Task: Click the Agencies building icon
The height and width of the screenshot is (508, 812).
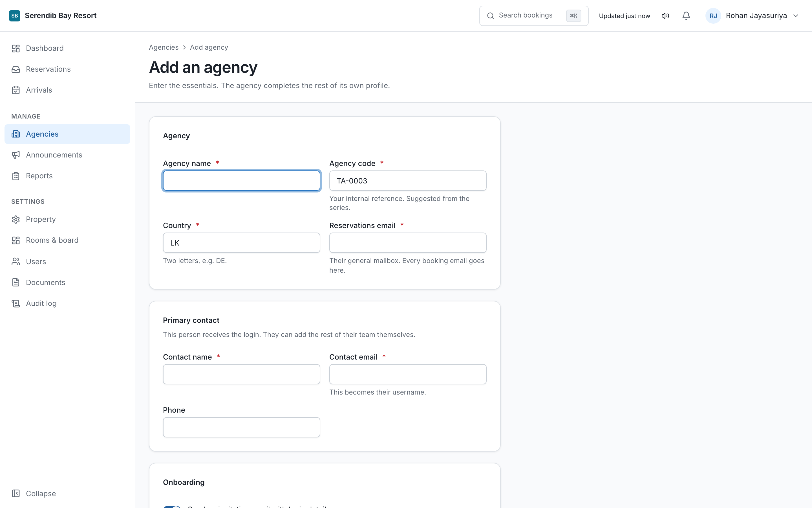Action: (x=16, y=134)
